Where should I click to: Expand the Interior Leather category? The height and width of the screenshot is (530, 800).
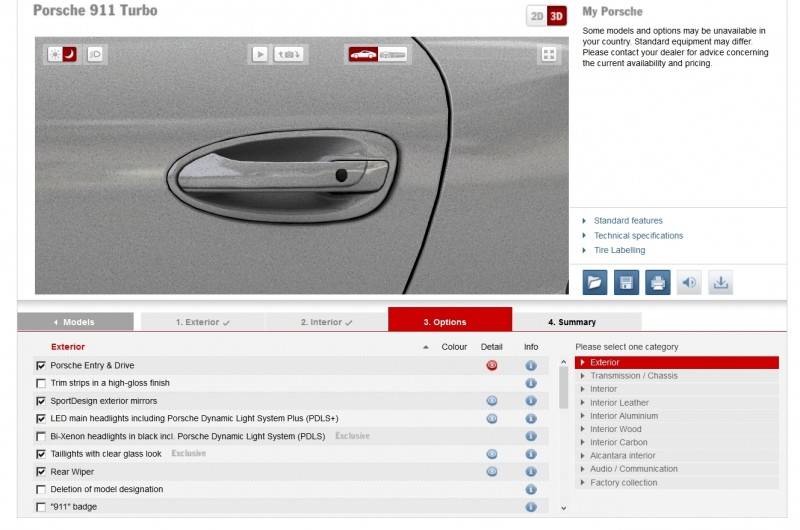coord(677,403)
